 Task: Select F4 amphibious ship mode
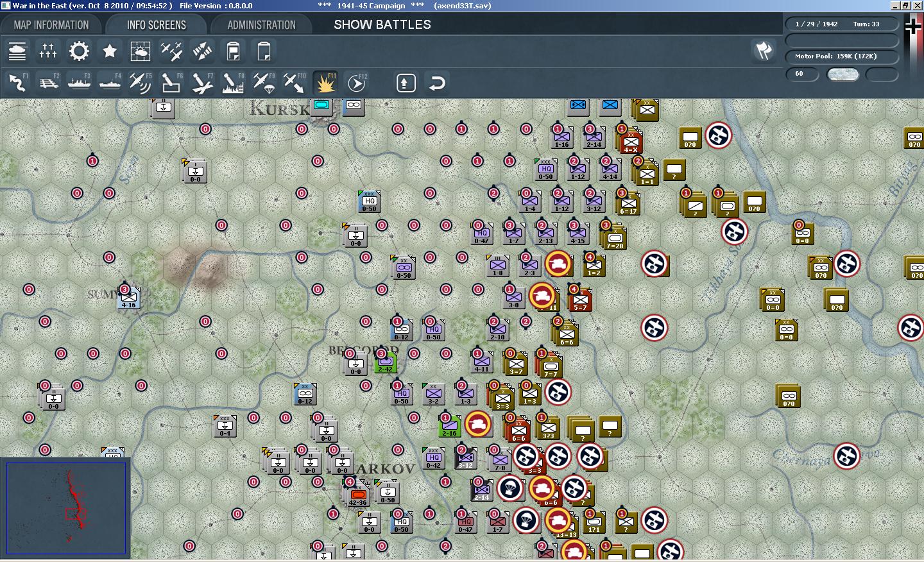click(110, 83)
